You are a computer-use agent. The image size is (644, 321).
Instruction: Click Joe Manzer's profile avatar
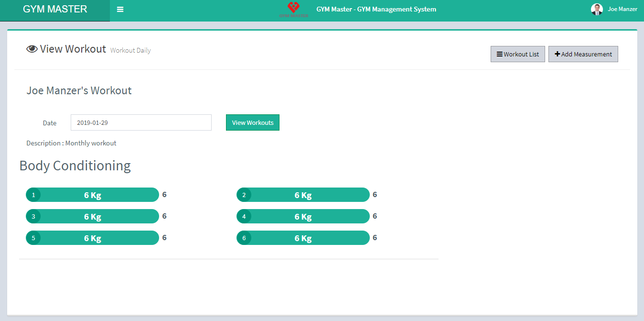click(597, 9)
